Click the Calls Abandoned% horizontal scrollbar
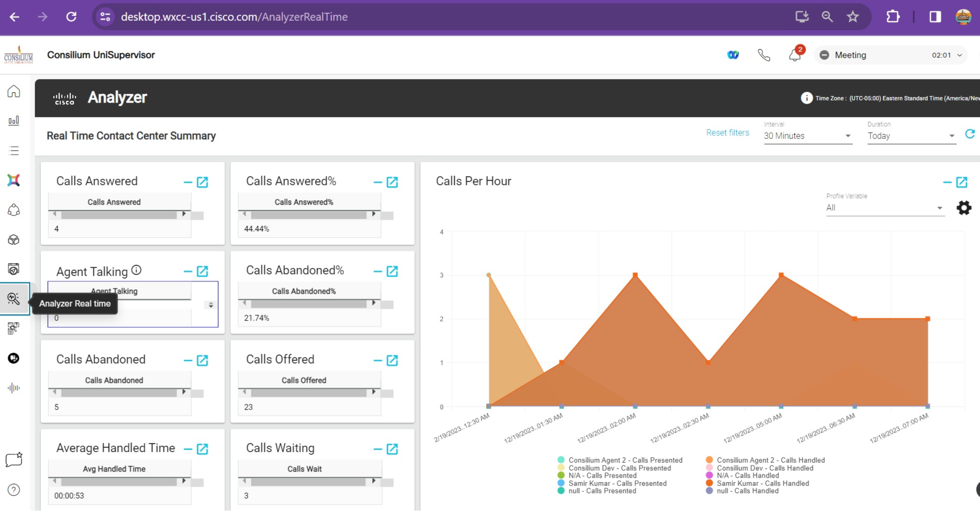This screenshot has height=530, width=980. pos(309,304)
